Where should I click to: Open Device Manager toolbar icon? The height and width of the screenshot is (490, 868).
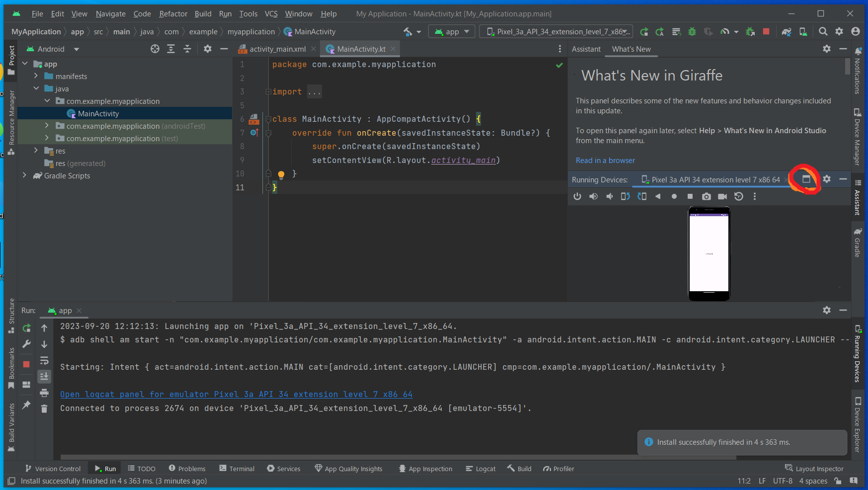[803, 32]
